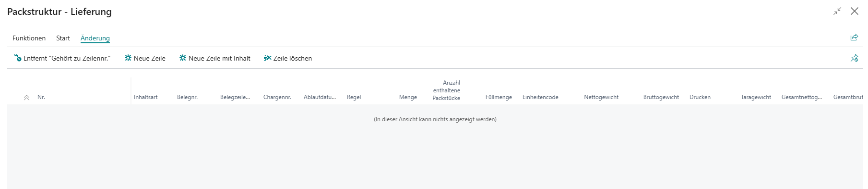The width and height of the screenshot is (868, 189).
Task: Sort by the Inhaltsart column header
Action: click(146, 97)
